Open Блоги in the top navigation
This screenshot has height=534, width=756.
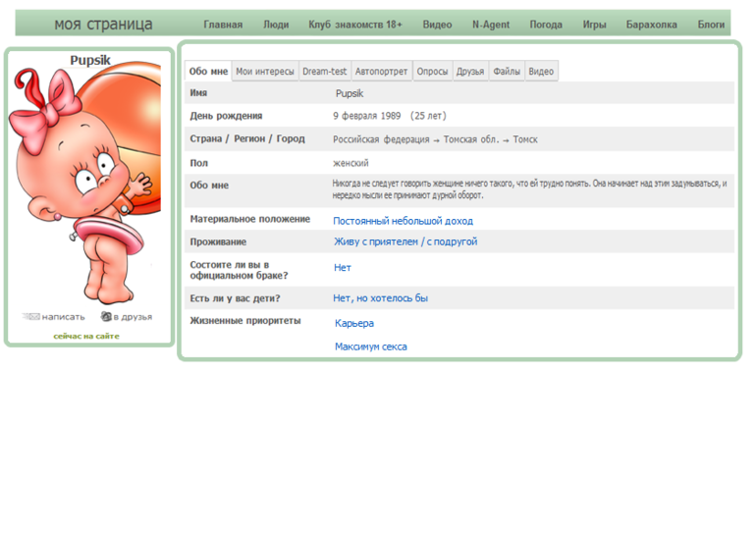[711, 25]
